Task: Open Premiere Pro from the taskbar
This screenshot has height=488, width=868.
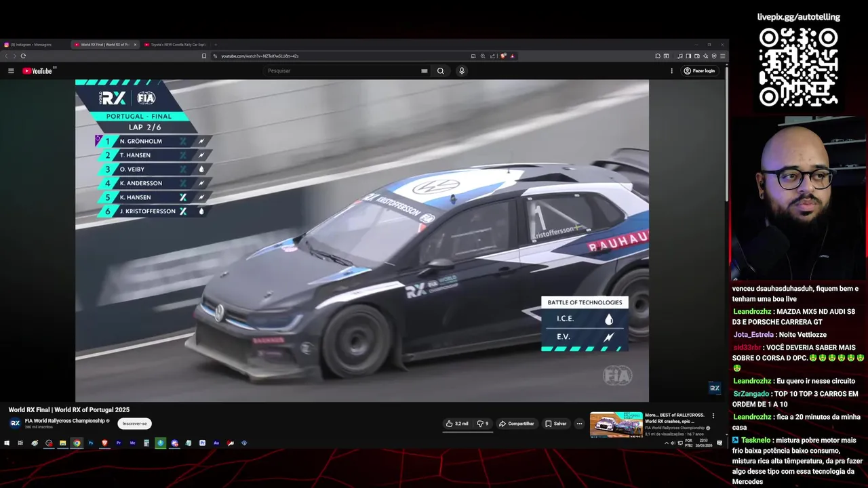Action: pos(119,443)
